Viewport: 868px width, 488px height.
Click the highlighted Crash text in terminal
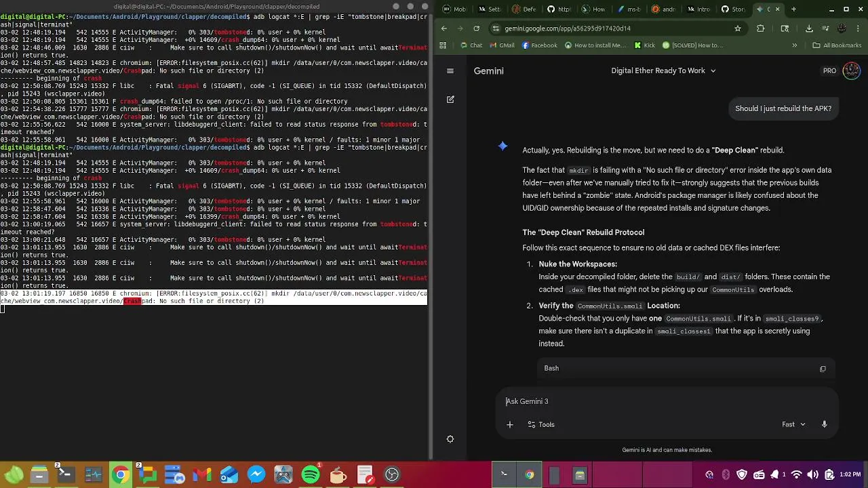132,301
